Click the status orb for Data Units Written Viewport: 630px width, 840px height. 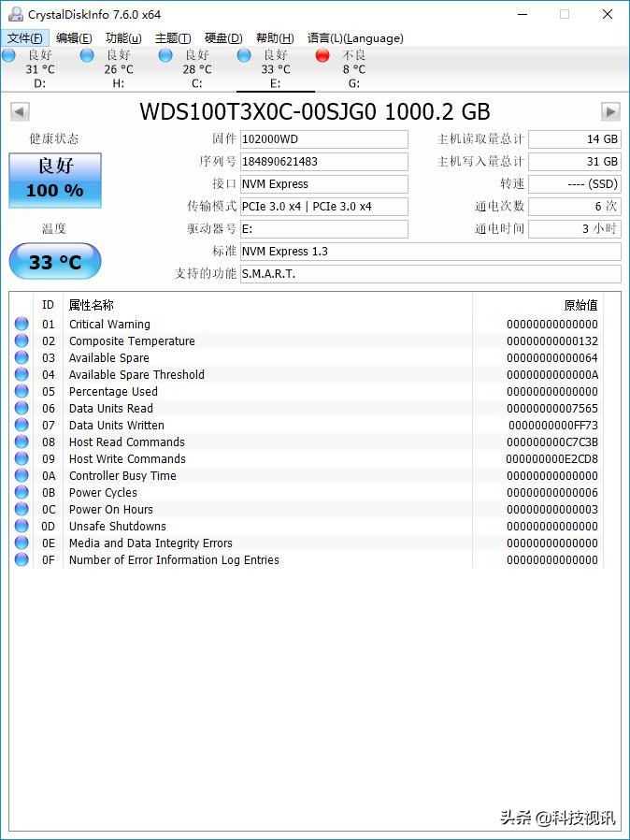pos(21,425)
